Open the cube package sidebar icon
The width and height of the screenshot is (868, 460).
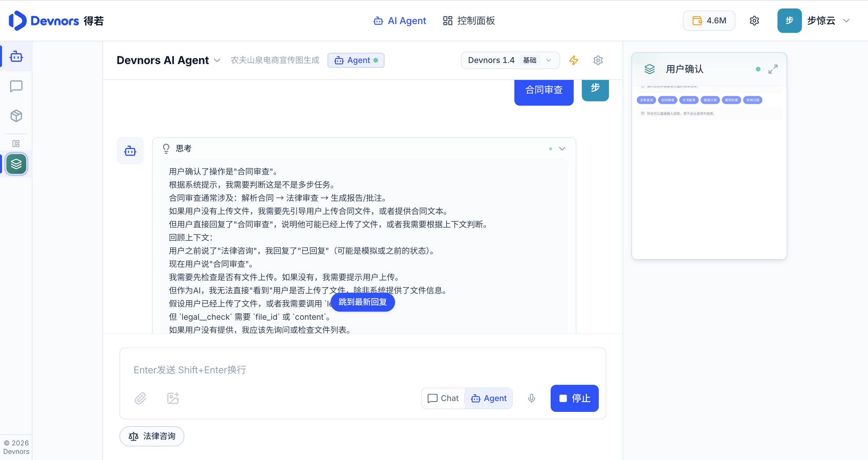(x=16, y=116)
